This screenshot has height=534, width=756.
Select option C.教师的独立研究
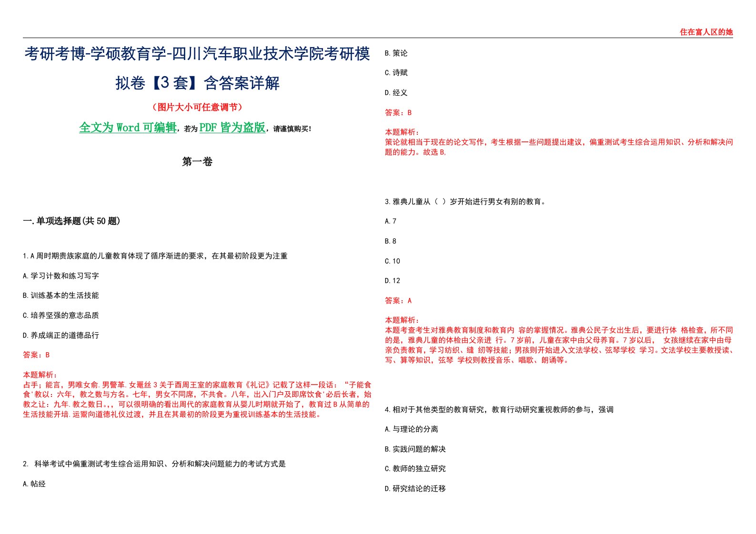tap(415, 469)
